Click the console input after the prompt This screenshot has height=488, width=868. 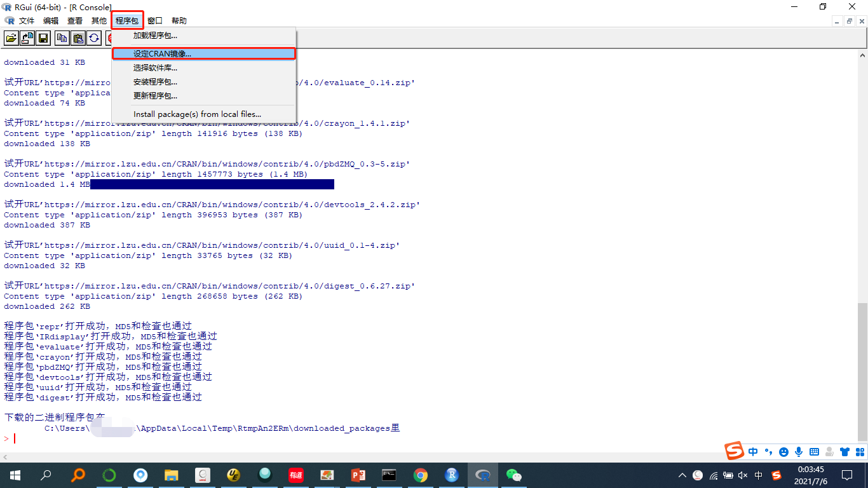(x=25, y=438)
